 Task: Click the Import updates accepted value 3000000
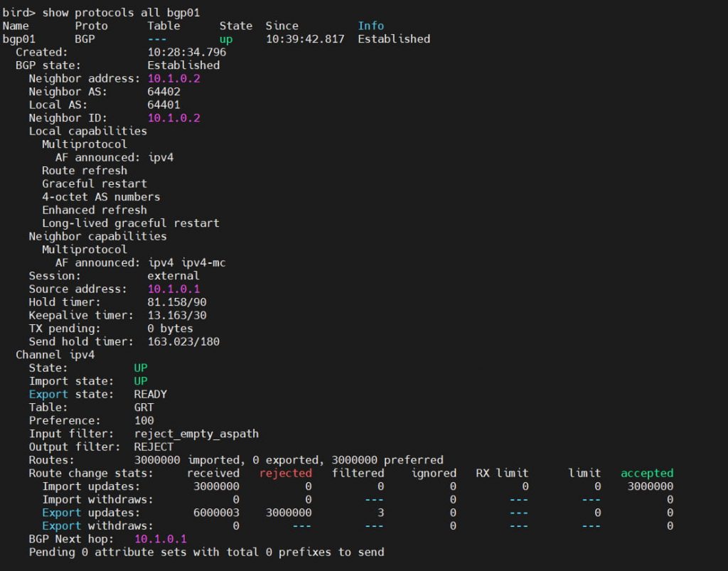(651, 486)
